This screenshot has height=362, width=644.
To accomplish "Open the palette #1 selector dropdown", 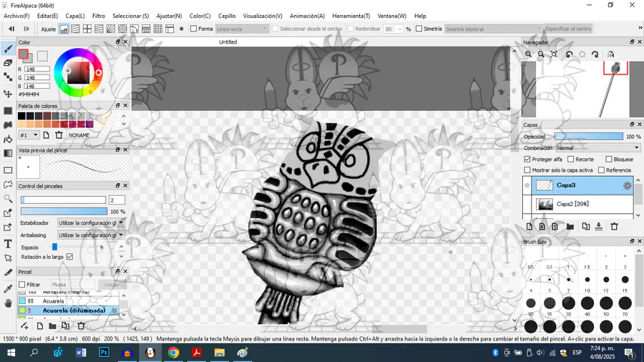I will (29, 135).
